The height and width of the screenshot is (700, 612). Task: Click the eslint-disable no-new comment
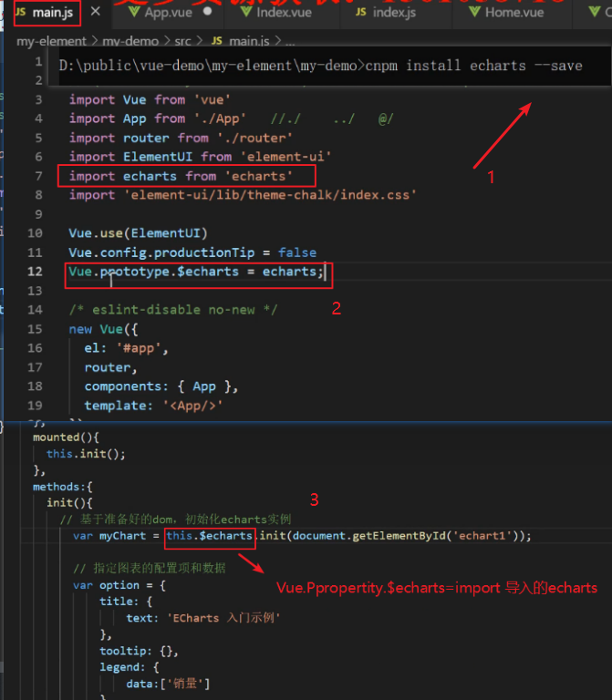(x=173, y=310)
